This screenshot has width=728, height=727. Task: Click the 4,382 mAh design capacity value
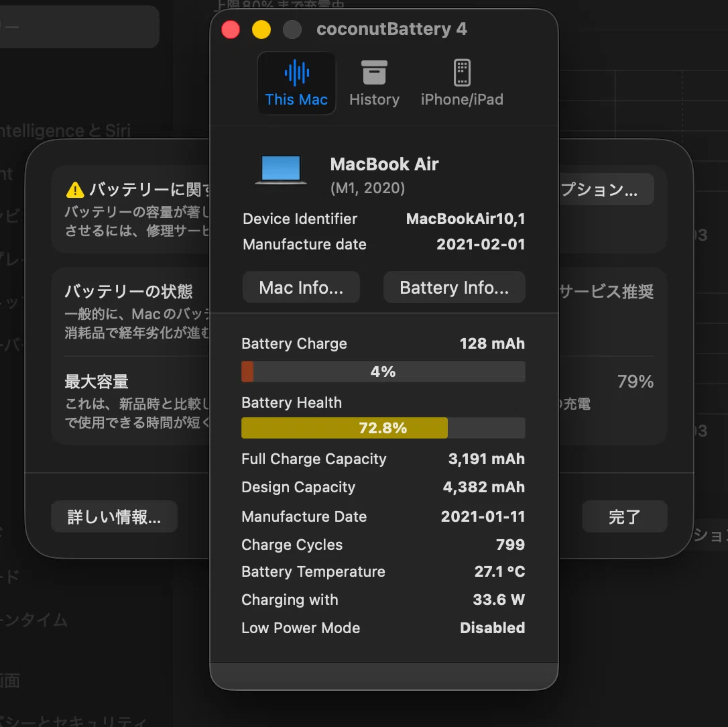[x=484, y=488]
